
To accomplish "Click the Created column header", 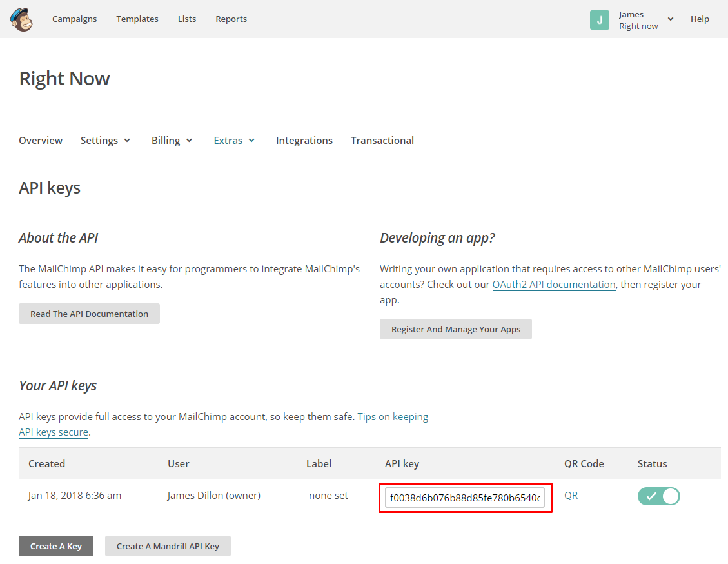I will [46, 463].
